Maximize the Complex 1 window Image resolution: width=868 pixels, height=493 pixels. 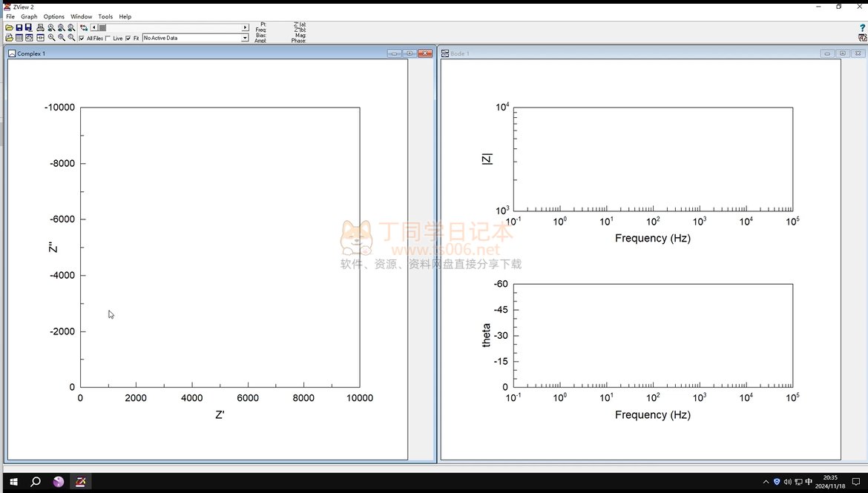coord(410,53)
